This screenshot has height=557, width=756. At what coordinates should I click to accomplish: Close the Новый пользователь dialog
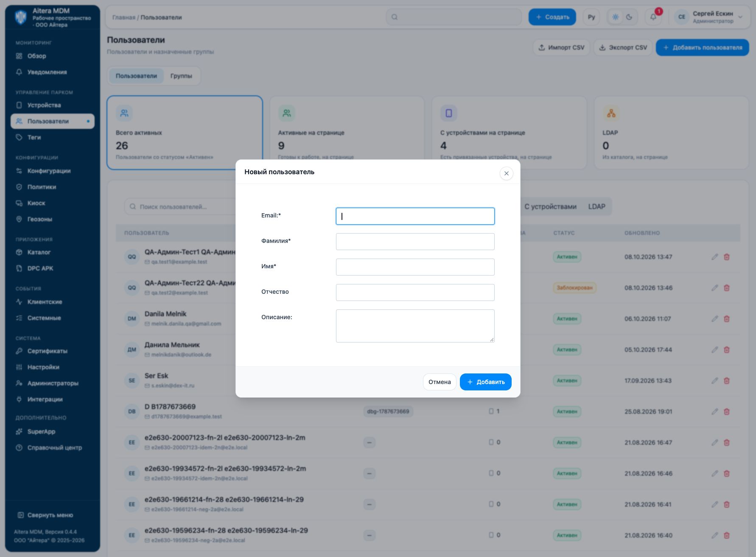pos(506,173)
